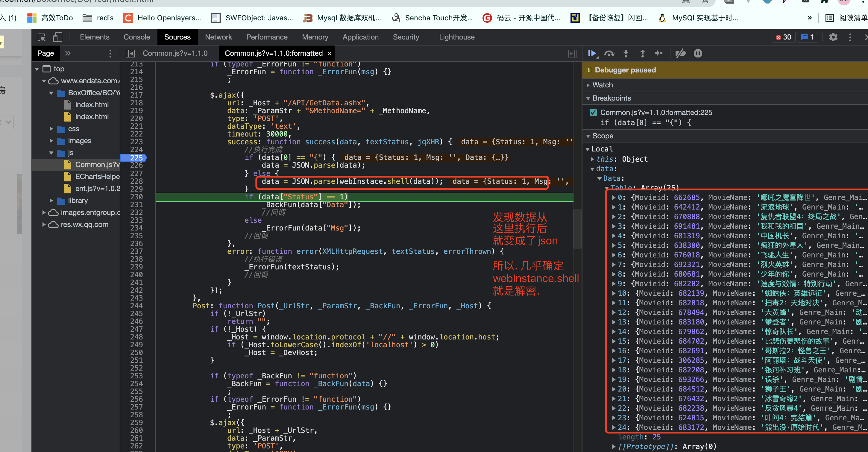
Task: Expand row 1 流浪地球
Action: (614, 207)
